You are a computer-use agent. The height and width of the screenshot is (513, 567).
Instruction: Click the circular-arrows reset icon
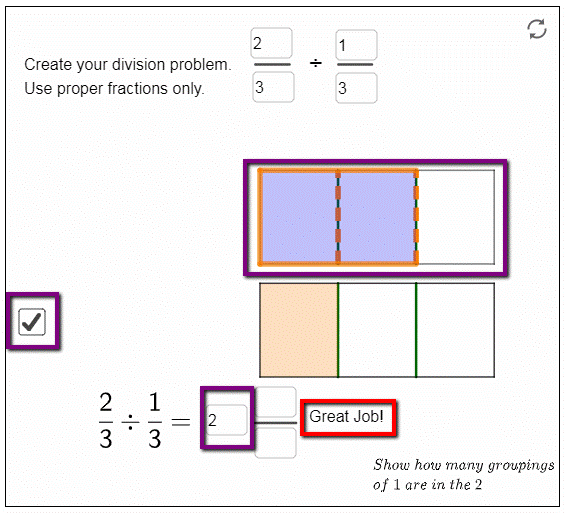(x=537, y=29)
